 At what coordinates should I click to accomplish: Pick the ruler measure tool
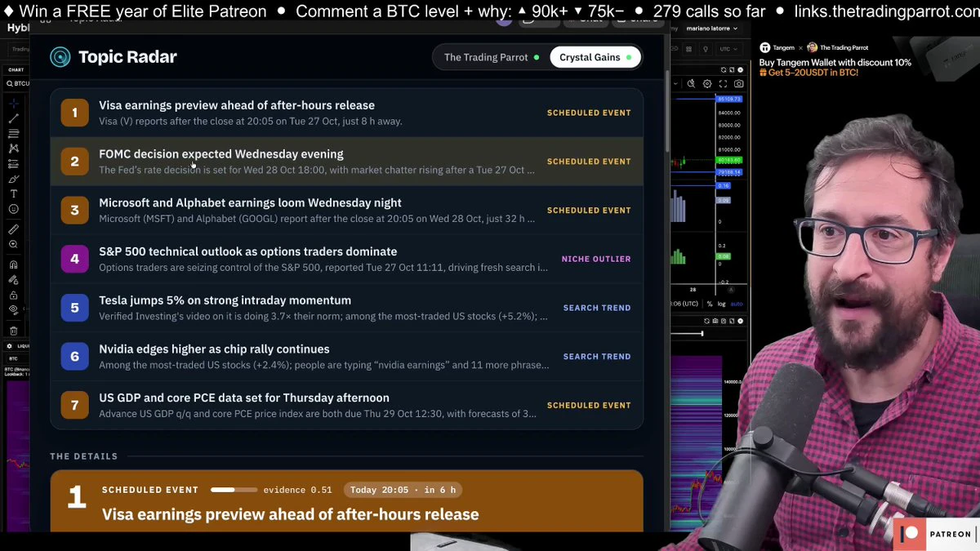tap(13, 229)
